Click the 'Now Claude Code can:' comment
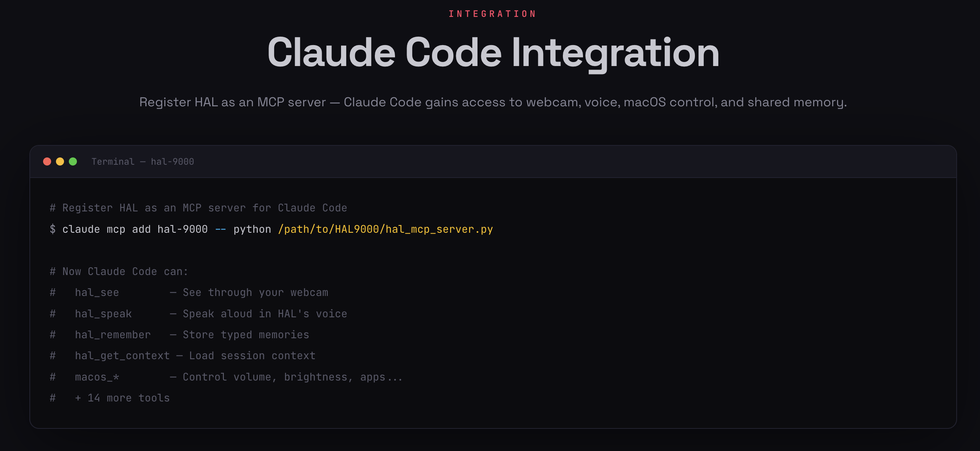 125,272
